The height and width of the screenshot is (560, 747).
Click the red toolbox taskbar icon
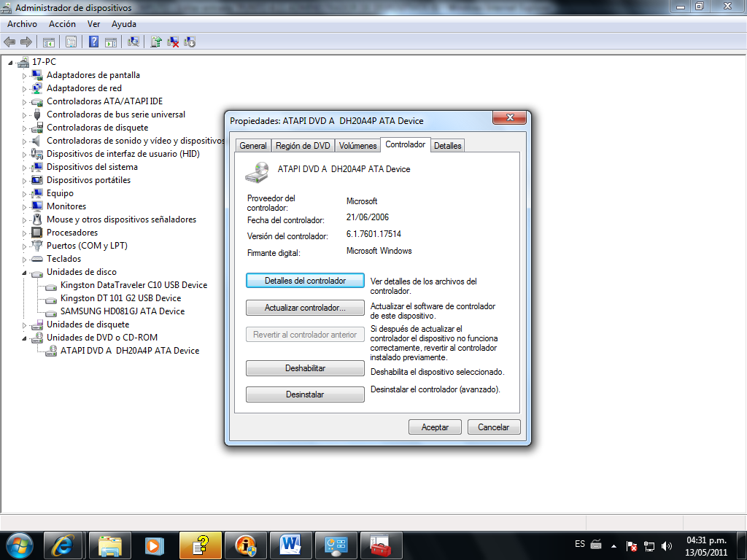click(381, 545)
